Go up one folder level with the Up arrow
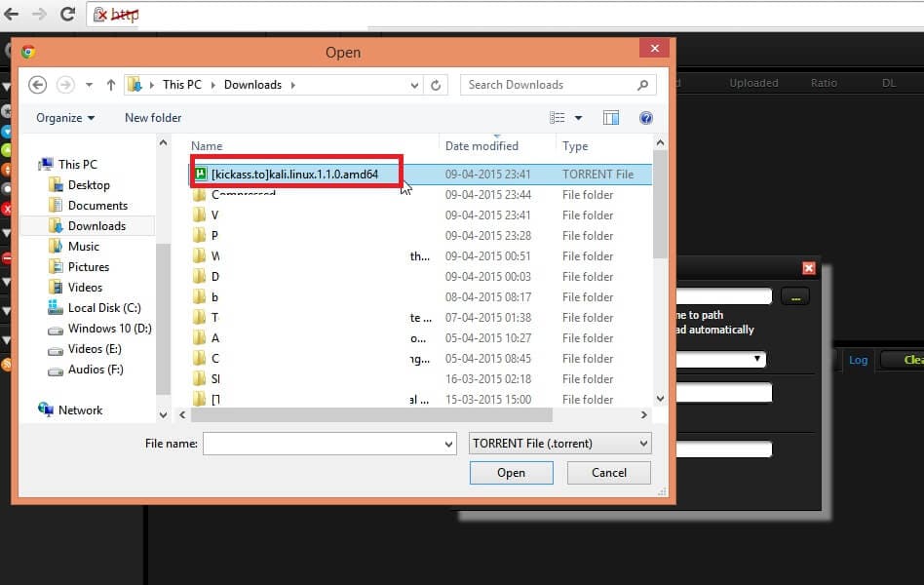 point(111,85)
